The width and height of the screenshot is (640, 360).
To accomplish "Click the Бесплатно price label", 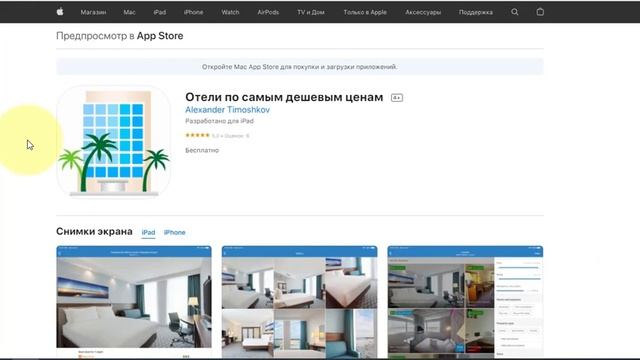I will click(202, 150).
